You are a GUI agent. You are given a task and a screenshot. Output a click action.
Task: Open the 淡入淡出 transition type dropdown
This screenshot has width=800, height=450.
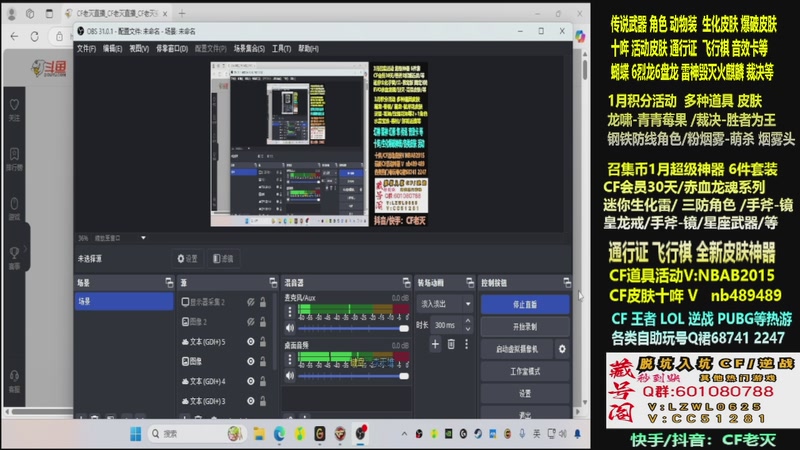pyautogui.click(x=445, y=304)
